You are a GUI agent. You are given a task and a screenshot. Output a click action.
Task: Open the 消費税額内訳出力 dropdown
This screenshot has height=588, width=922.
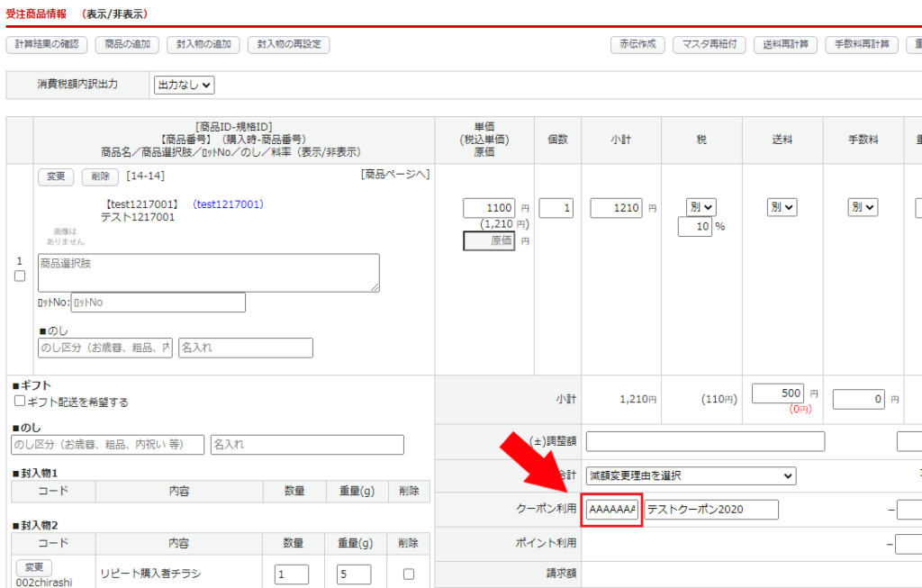185,85
